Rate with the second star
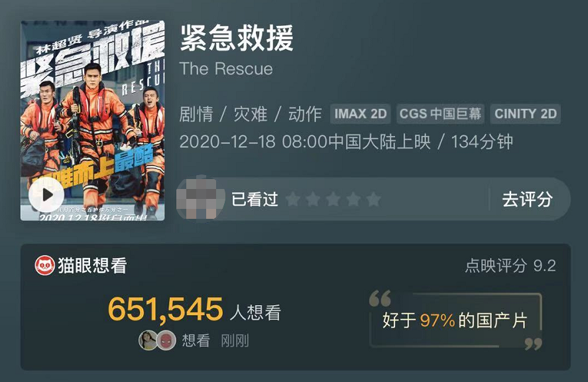Viewport: 588px width, 382px height. (x=313, y=199)
